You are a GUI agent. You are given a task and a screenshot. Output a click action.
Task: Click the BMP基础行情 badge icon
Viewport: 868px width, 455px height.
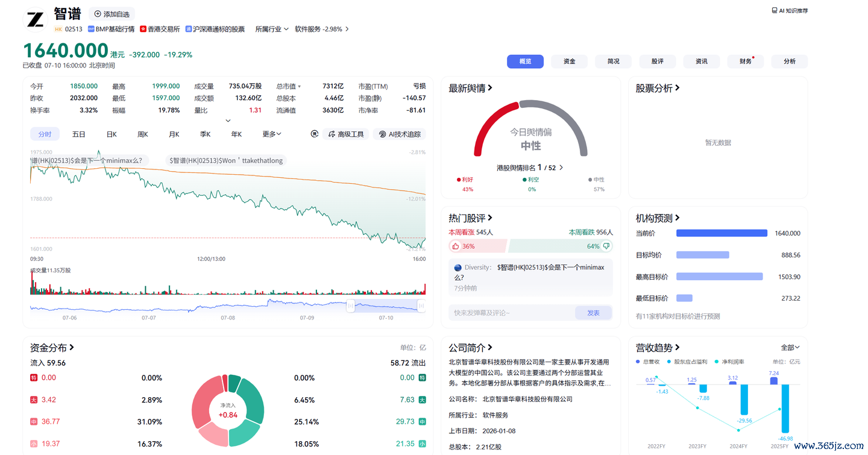click(91, 29)
